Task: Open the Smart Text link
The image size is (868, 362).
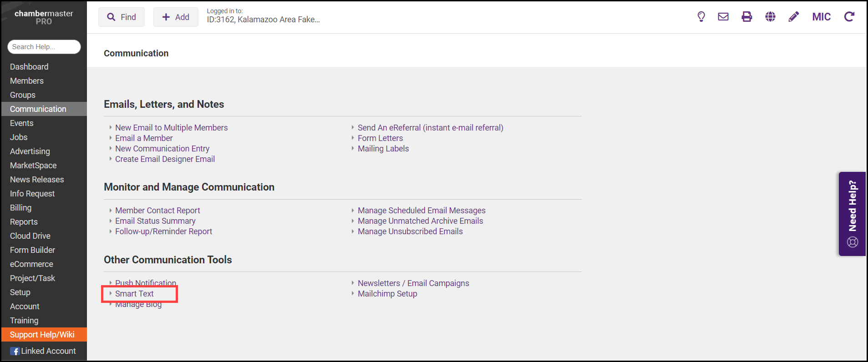Action: [x=134, y=294]
